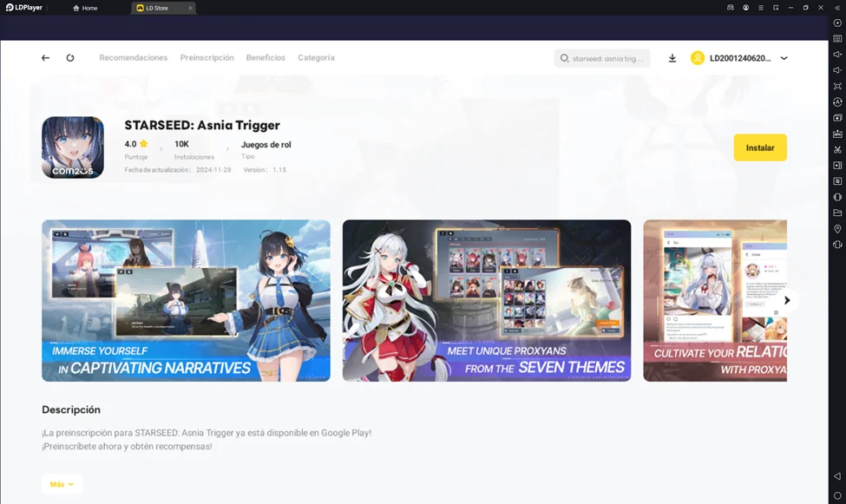Open the Recomendaciones menu
The height and width of the screenshot is (504, 846).
(x=134, y=58)
